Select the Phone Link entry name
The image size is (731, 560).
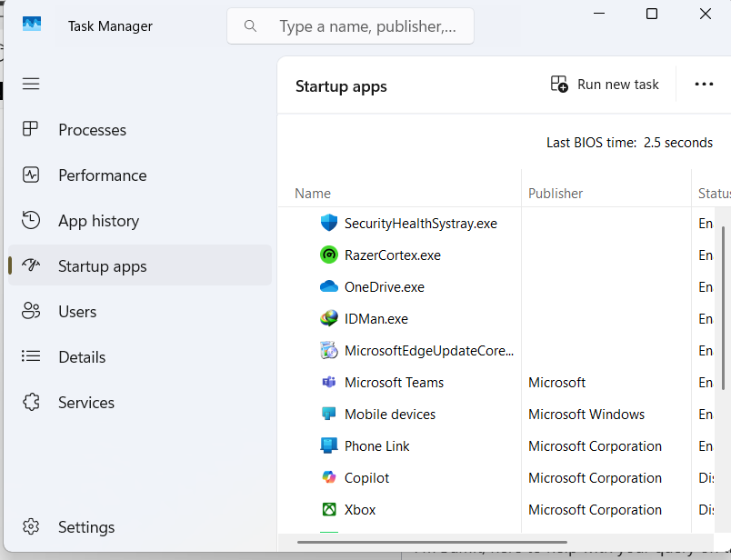tap(376, 445)
